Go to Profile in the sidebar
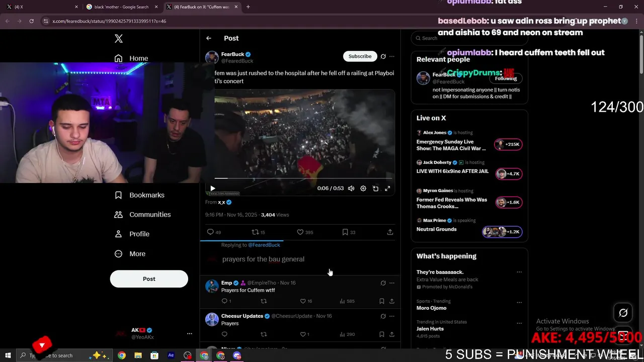This screenshot has height=362, width=644. pos(132,234)
